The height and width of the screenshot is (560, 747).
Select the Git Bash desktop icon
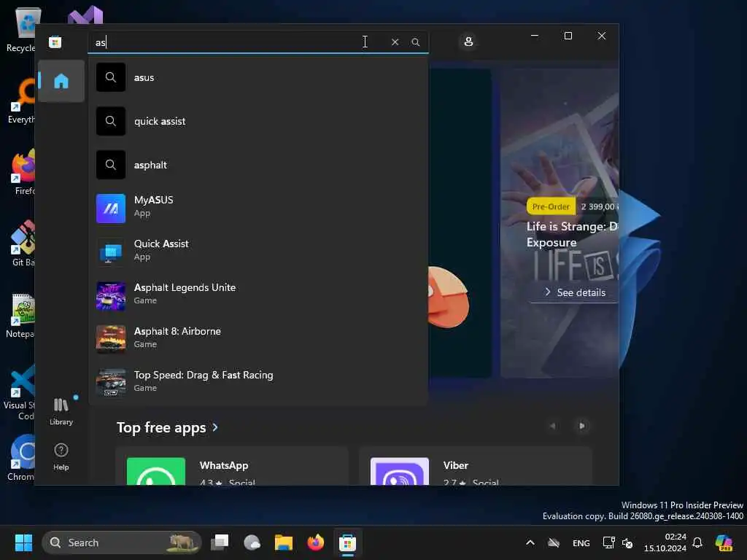point(23,243)
